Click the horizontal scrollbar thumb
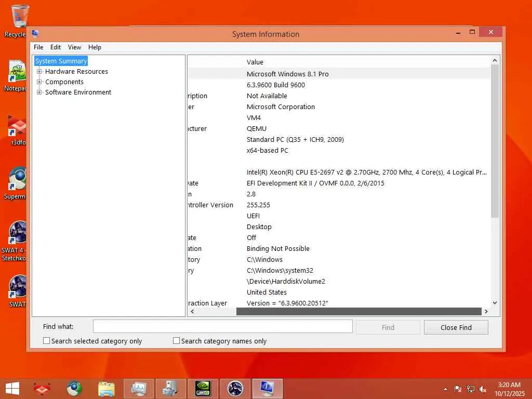Image resolution: width=532 pixels, height=399 pixels. 358,312
